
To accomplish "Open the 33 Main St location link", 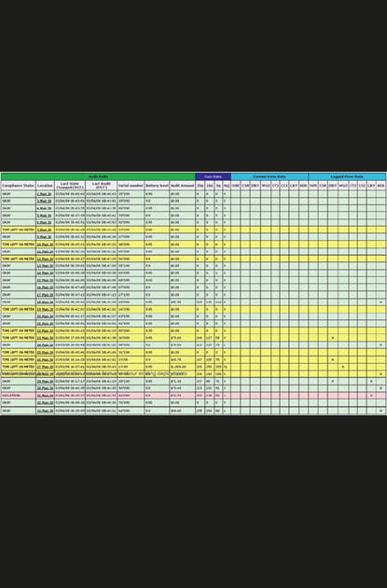I will point(44,411).
